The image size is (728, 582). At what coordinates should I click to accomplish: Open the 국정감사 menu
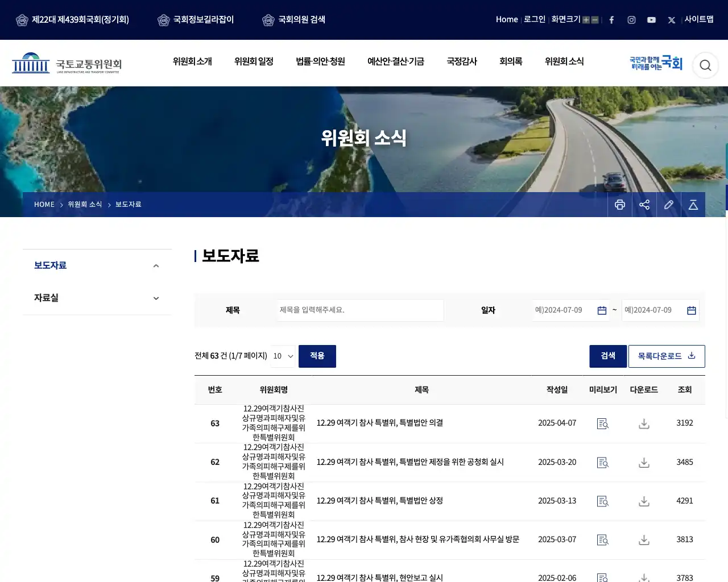pyautogui.click(x=462, y=61)
